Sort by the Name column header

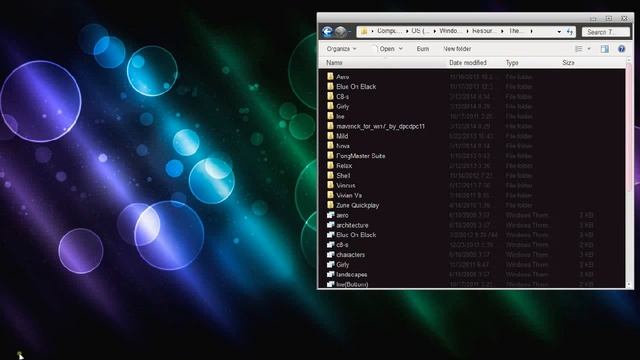[334, 63]
